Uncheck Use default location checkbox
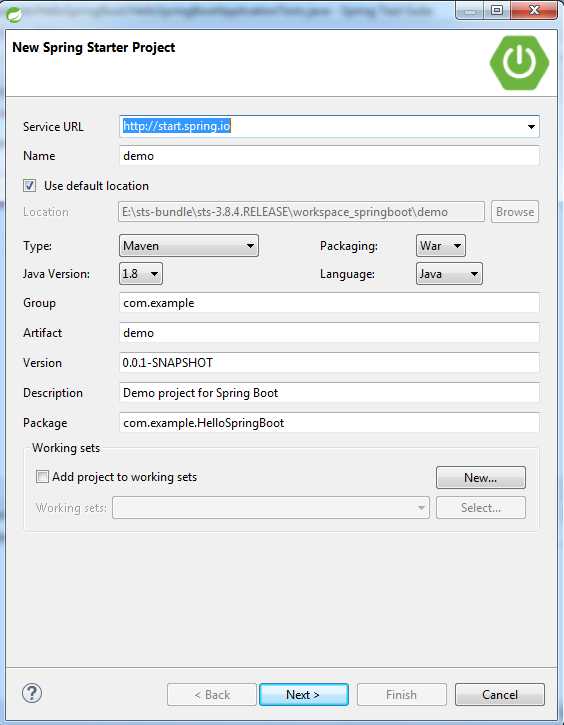The image size is (564, 725). pos(30,186)
